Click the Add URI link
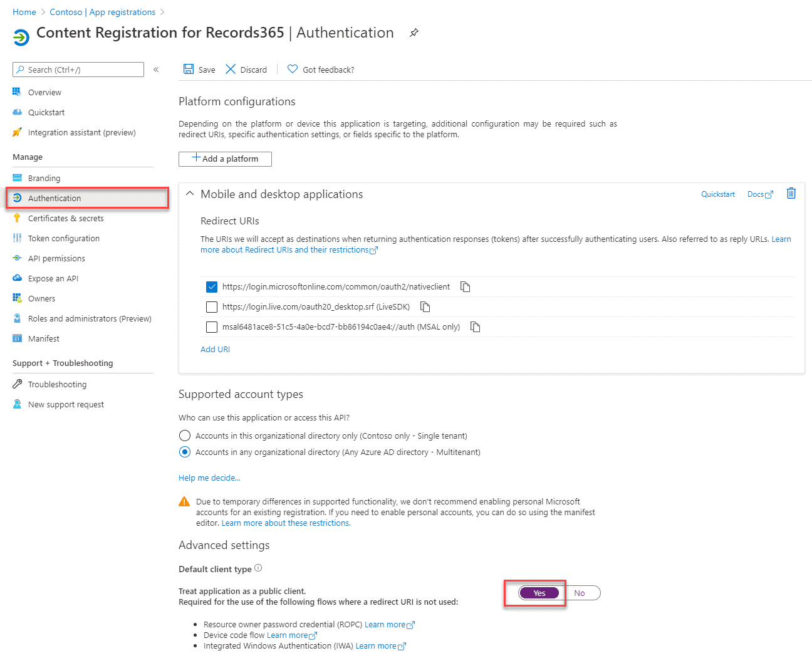 click(x=215, y=349)
